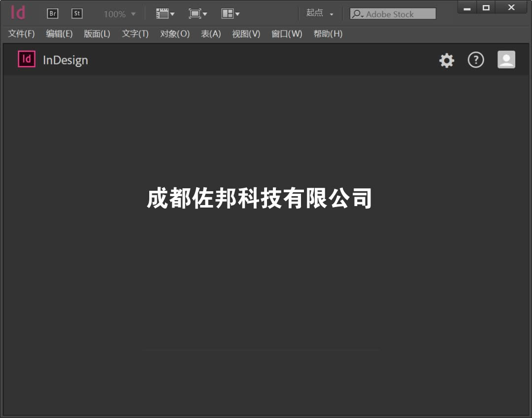This screenshot has height=418, width=532.
Task: Maximize the InDesign window
Action: coord(486,7)
